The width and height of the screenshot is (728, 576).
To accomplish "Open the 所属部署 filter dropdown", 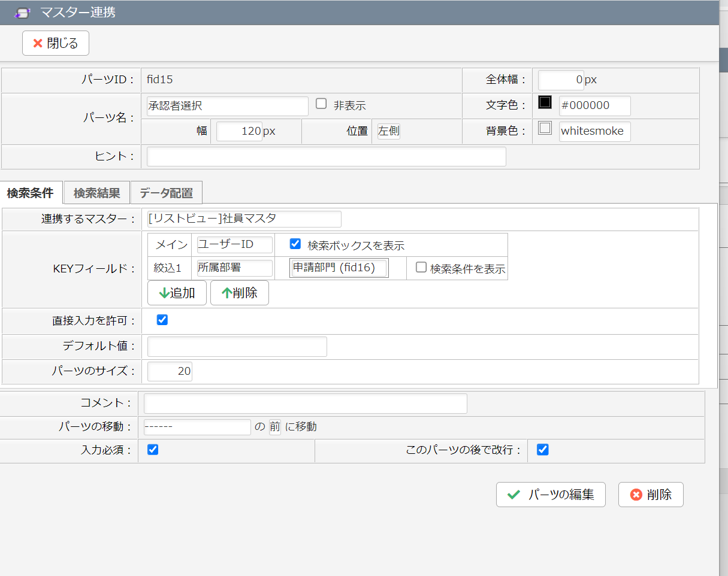I will (x=235, y=268).
